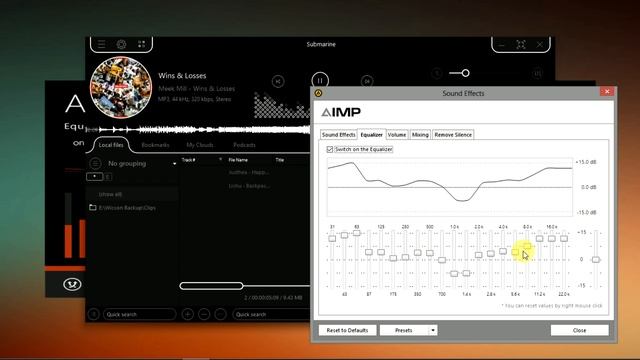Image resolution: width=640 pixels, height=360 pixels.
Task: Click the 1.0k band slider handle
Action: point(454,273)
